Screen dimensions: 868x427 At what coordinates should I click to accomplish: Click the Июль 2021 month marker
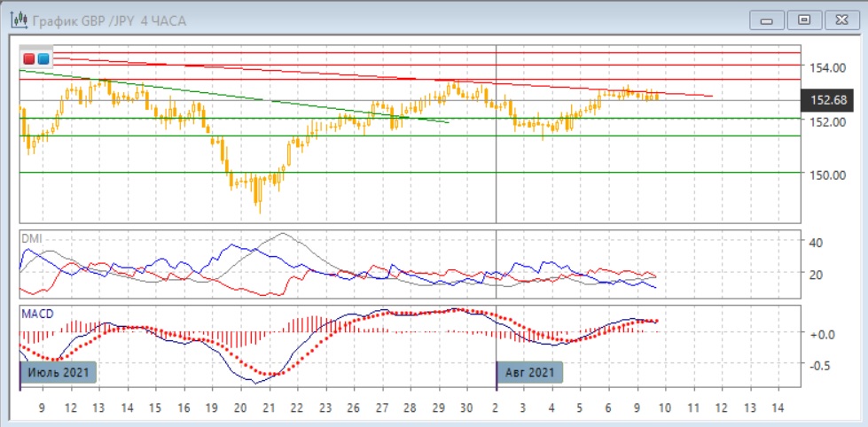pyautogui.click(x=59, y=372)
